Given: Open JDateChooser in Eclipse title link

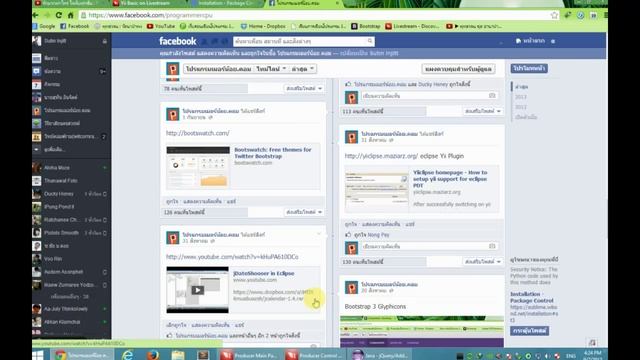Looking at the screenshot, I should click(x=264, y=273).
